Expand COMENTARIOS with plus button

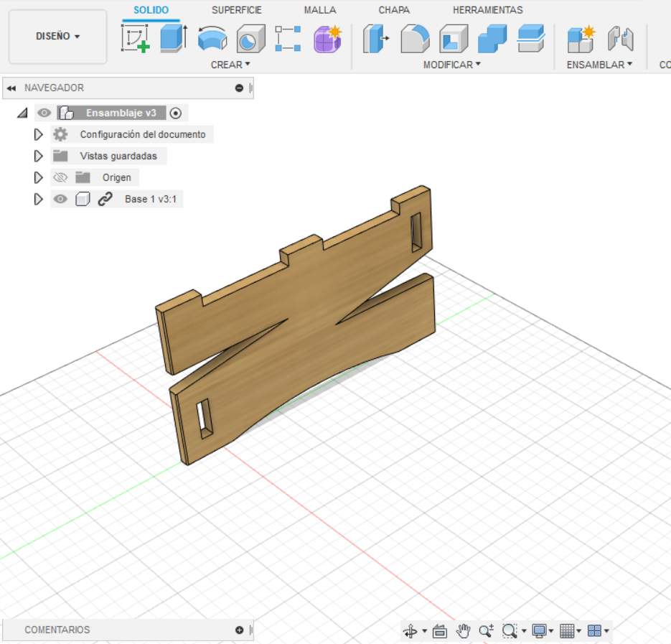coord(239,630)
